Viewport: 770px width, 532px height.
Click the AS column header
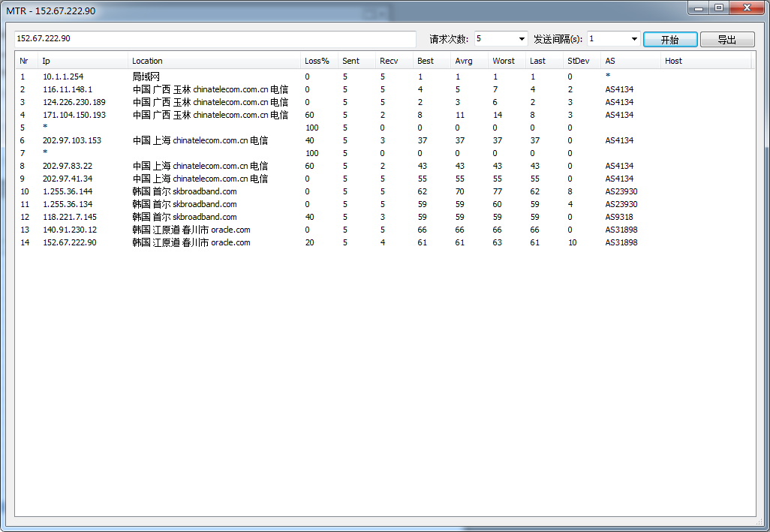(x=630, y=61)
